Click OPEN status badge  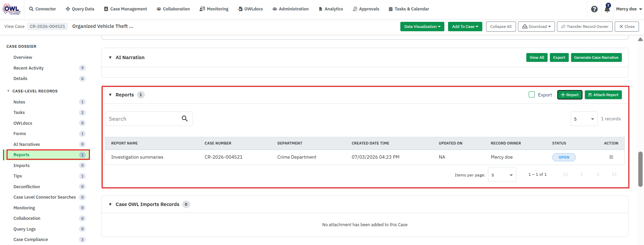click(564, 157)
